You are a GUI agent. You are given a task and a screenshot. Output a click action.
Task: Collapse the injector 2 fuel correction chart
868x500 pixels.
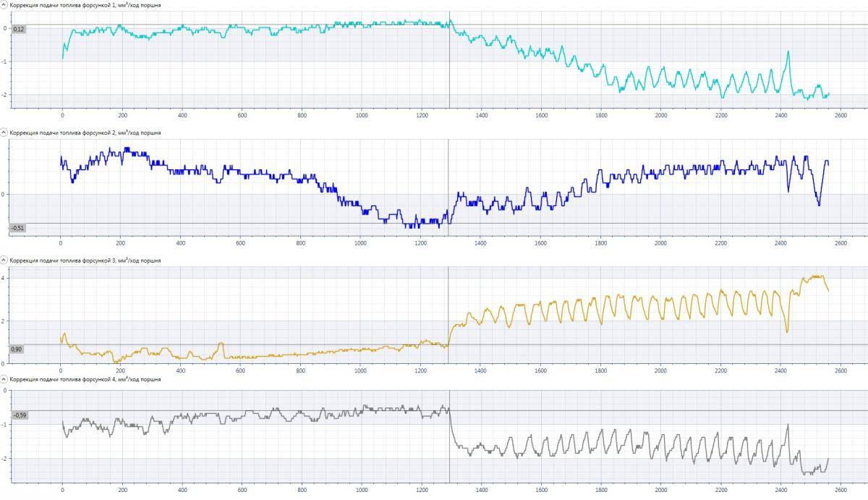[x=4, y=132]
